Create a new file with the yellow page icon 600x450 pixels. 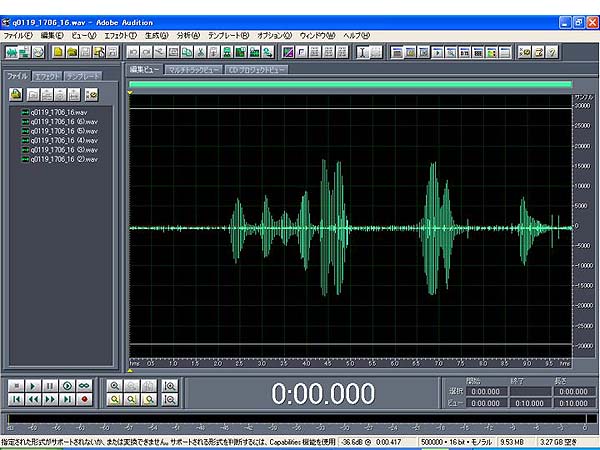(58, 52)
